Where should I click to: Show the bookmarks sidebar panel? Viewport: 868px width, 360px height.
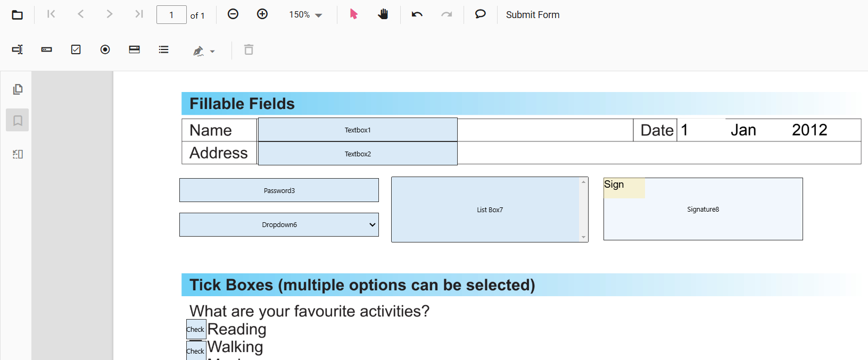click(17, 120)
